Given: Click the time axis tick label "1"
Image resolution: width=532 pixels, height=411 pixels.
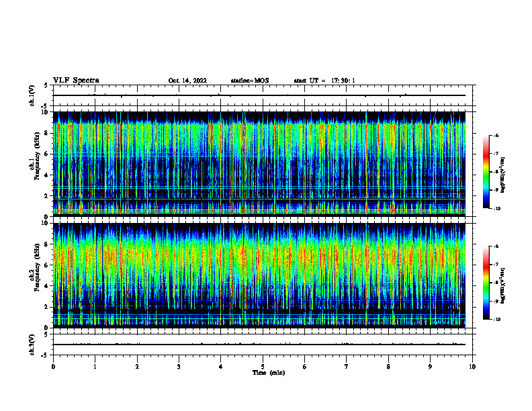Looking at the screenshot, I should click(x=95, y=367).
